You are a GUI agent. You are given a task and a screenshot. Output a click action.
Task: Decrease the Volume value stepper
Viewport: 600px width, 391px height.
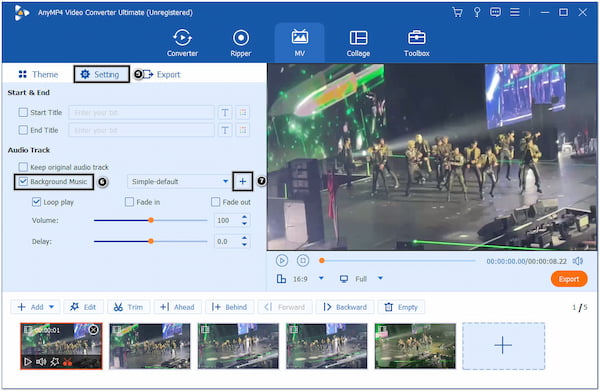coord(244,223)
